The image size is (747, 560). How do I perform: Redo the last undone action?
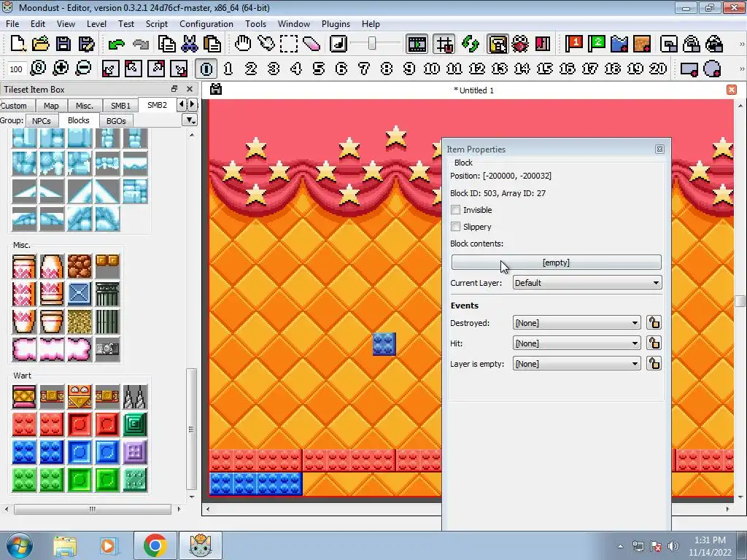[140, 44]
